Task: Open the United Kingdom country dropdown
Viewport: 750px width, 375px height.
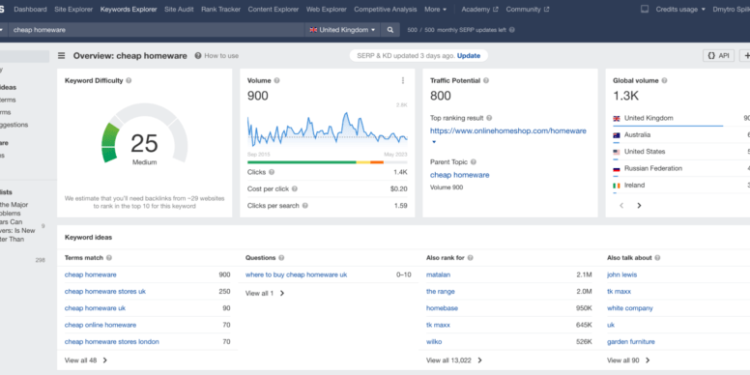Action: pyautogui.click(x=342, y=30)
